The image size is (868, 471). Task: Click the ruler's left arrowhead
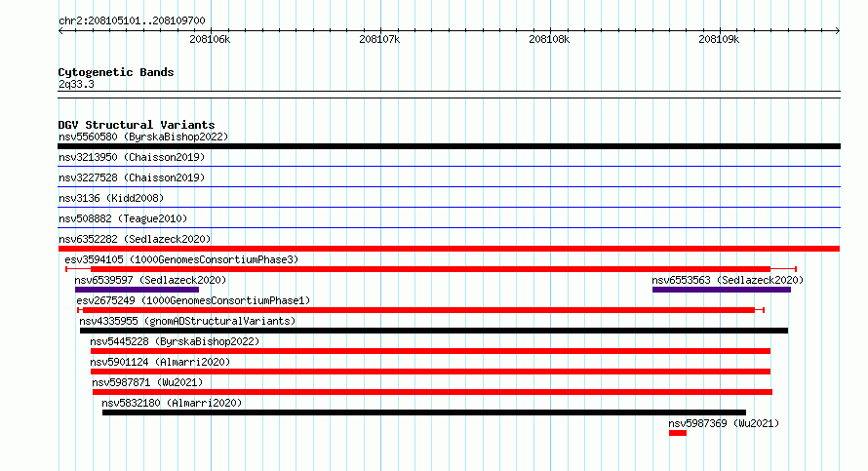click(x=60, y=31)
